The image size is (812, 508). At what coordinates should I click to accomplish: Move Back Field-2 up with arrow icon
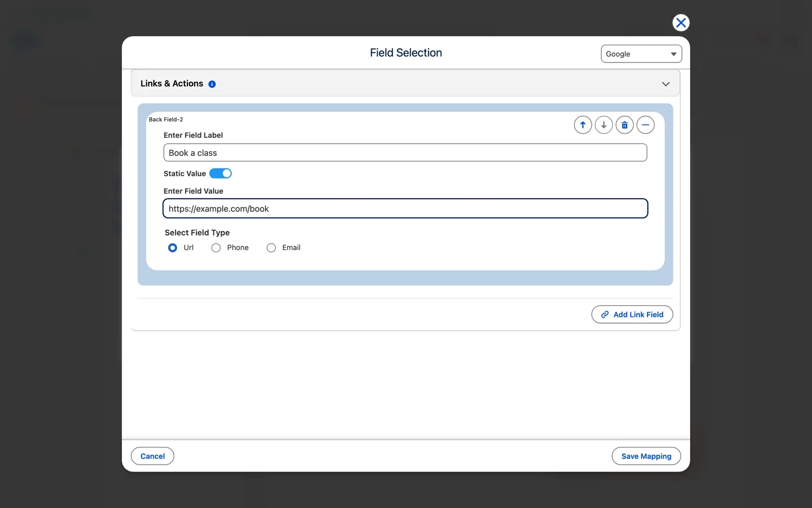coord(583,125)
